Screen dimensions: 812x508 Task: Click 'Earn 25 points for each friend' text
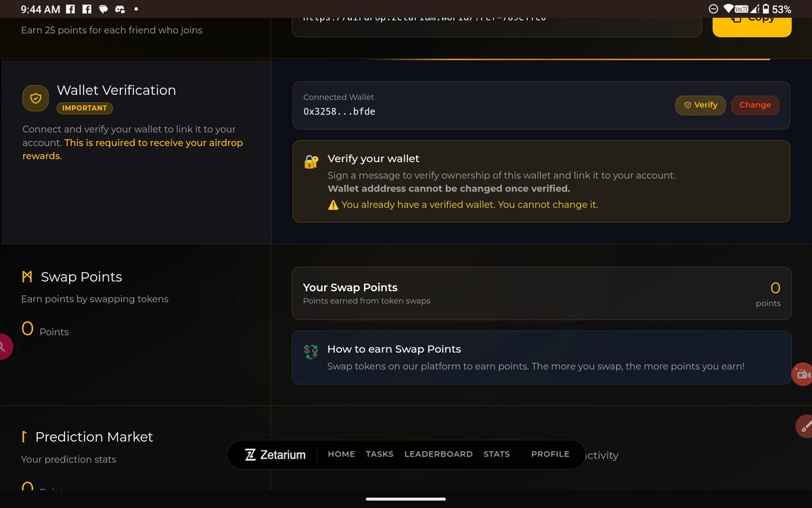112,30
